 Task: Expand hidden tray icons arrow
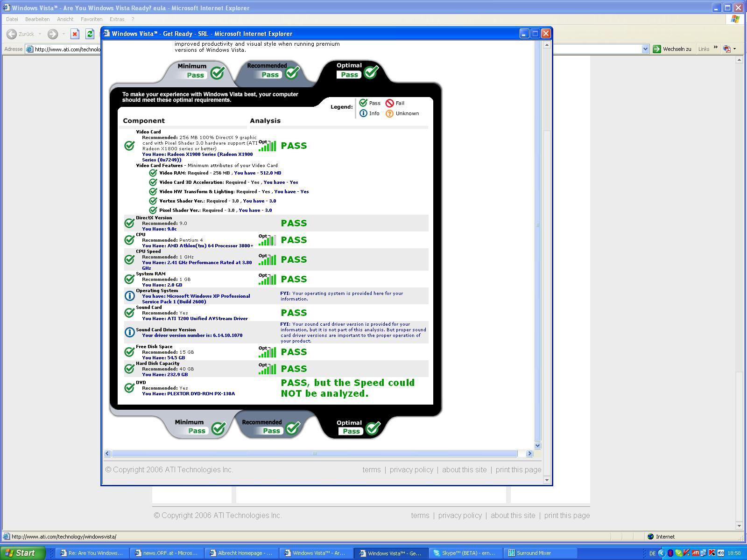click(661, 553)
